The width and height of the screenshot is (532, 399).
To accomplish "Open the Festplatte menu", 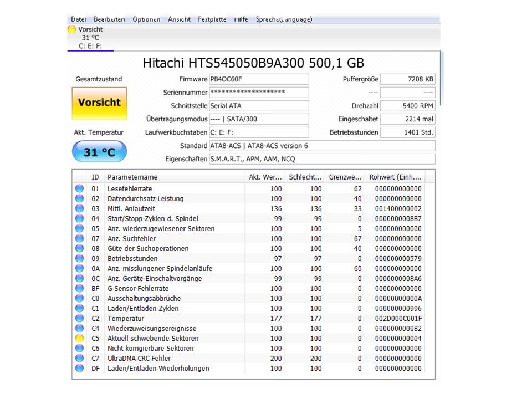I will pyautogui.click(x=212, y=19).
